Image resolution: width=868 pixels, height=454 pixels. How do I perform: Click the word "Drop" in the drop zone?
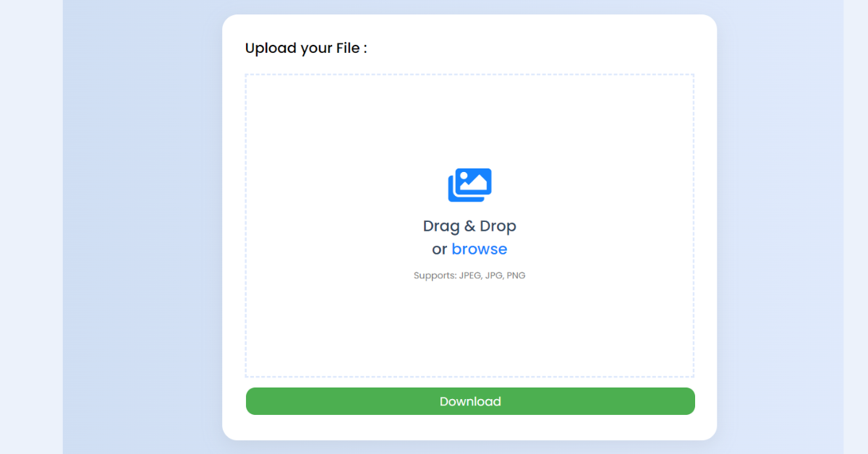pos(498,226)
